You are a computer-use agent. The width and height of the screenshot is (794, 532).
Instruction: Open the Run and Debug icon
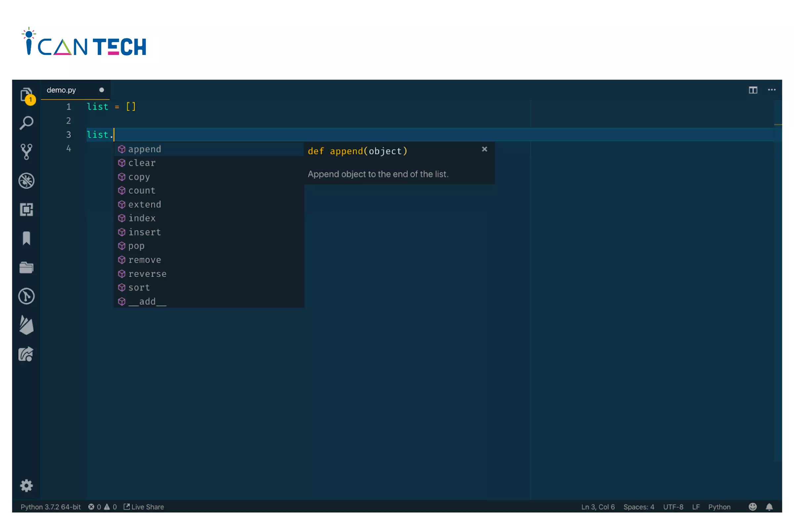click(x=26, y=180)
